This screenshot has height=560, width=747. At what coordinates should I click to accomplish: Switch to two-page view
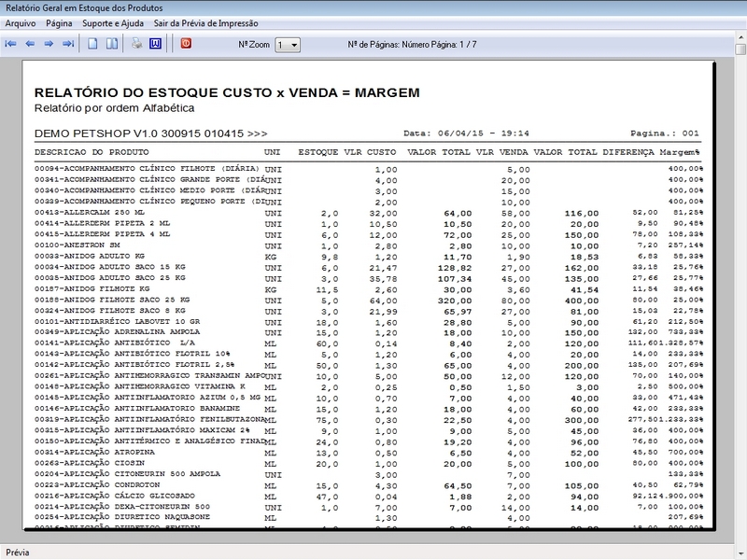coord(111,44)
